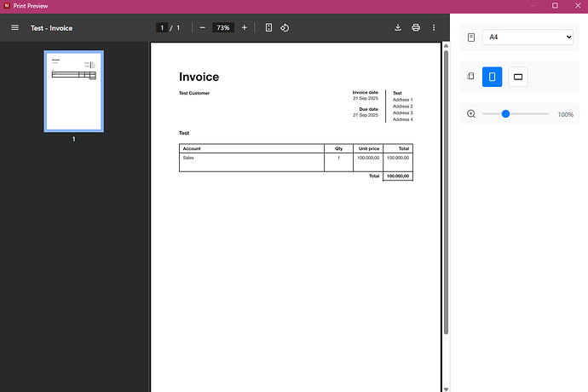Open the A4 paper size dropdown
588x392 pixels.
pyautogui.click(x=527, y=37)
